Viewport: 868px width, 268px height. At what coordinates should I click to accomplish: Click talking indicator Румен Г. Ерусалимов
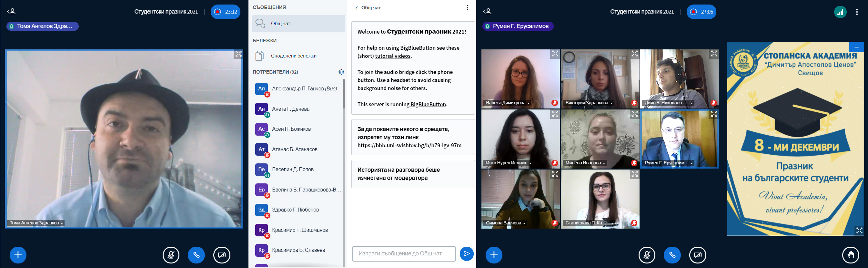518,26
